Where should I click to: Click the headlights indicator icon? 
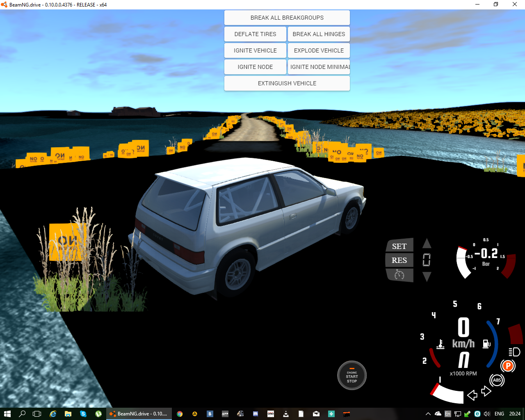[x=514, y=352]
